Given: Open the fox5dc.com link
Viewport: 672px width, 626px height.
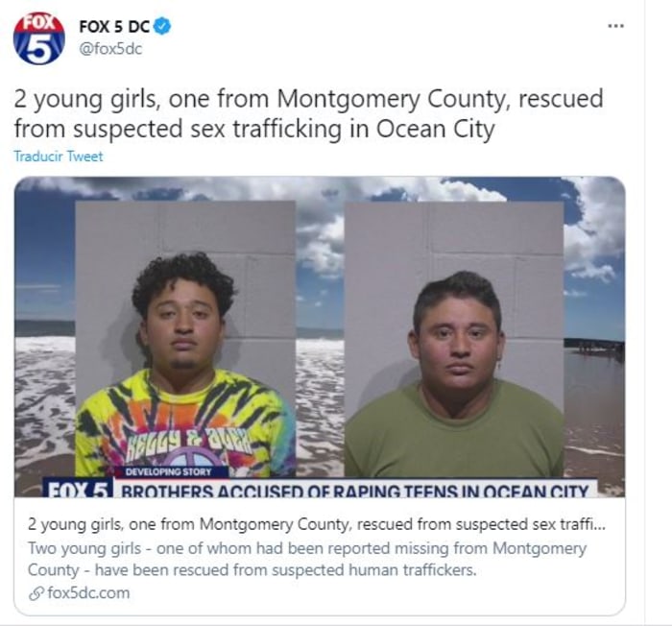Looking at the screenshot, I should (88, 593).
